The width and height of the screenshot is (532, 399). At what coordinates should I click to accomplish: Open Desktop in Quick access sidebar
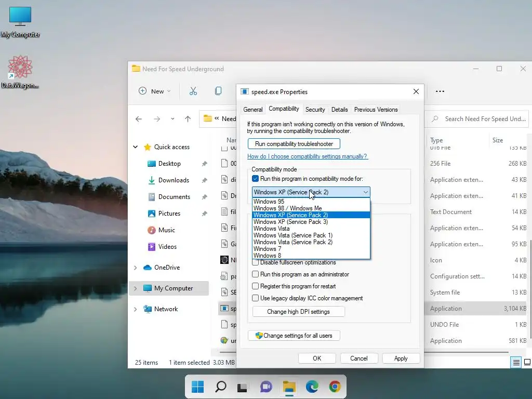[169, 164]
